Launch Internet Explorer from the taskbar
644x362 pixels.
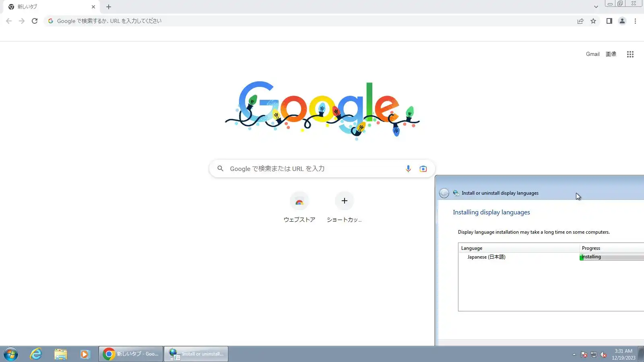pos(36,354)
